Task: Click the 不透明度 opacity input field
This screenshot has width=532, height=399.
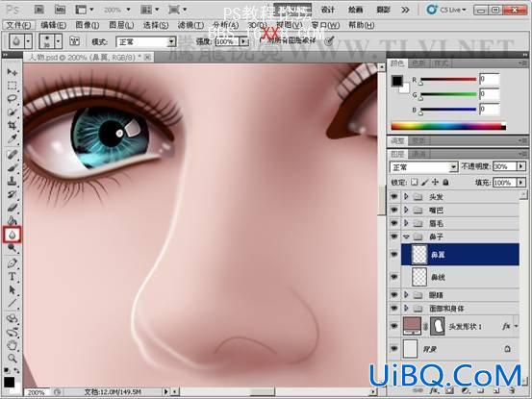Action: coord(504,166)
